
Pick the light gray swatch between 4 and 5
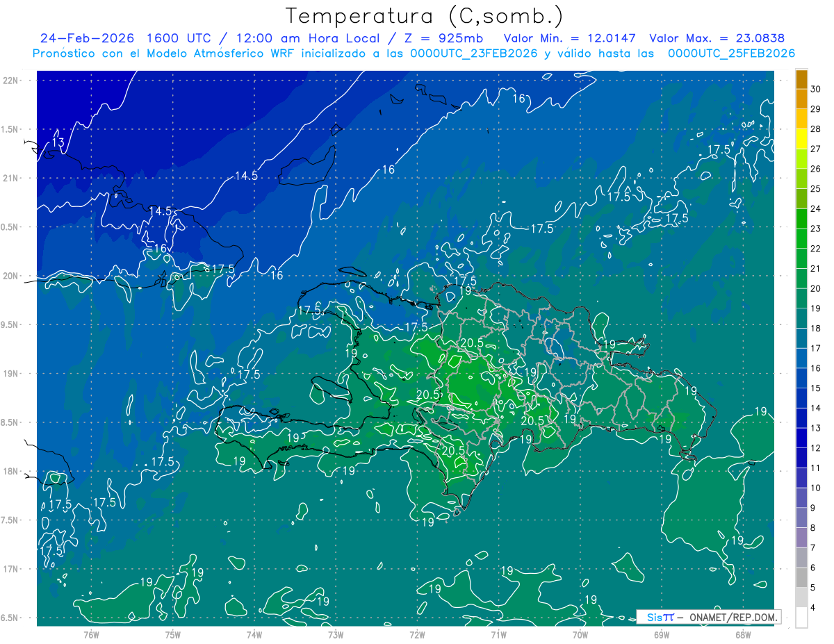click(801, 597)
